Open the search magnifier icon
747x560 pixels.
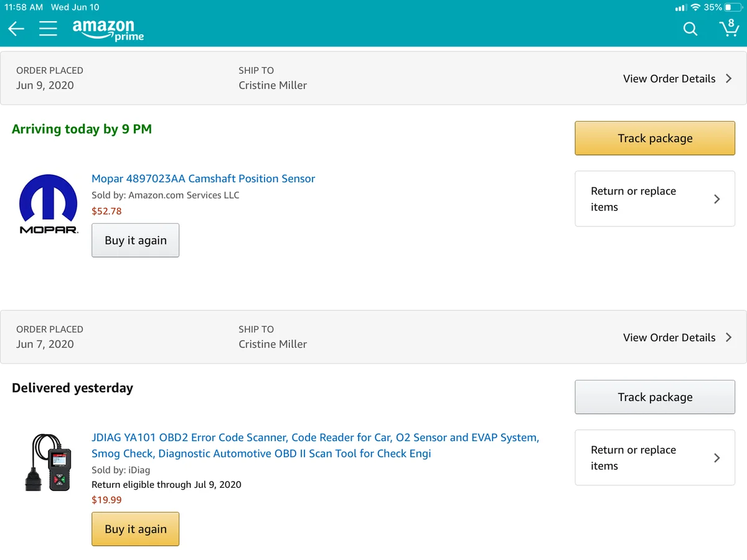click(x=690, y=29)
